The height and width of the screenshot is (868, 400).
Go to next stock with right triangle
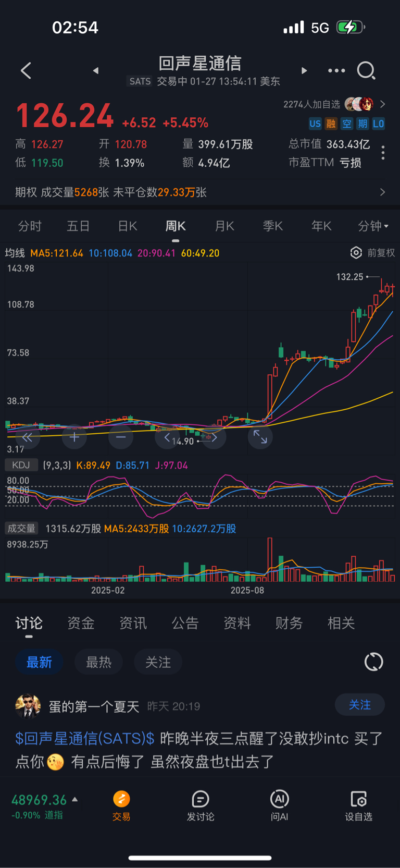[x=304, y=70]
